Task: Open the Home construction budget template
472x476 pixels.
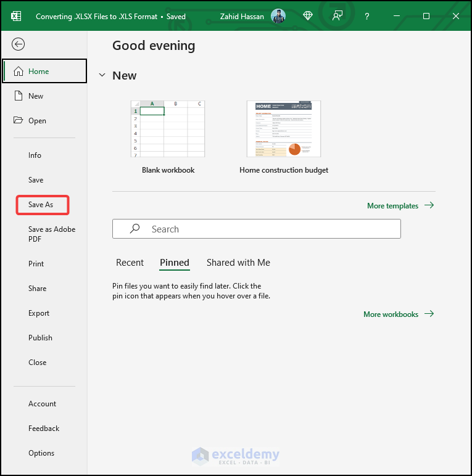Action: 284,129
